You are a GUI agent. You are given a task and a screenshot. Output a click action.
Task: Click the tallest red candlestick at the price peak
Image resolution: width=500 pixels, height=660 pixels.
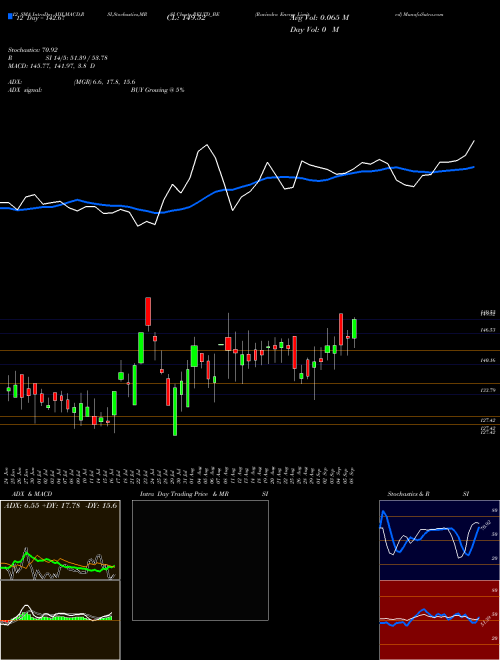(148, 311)
